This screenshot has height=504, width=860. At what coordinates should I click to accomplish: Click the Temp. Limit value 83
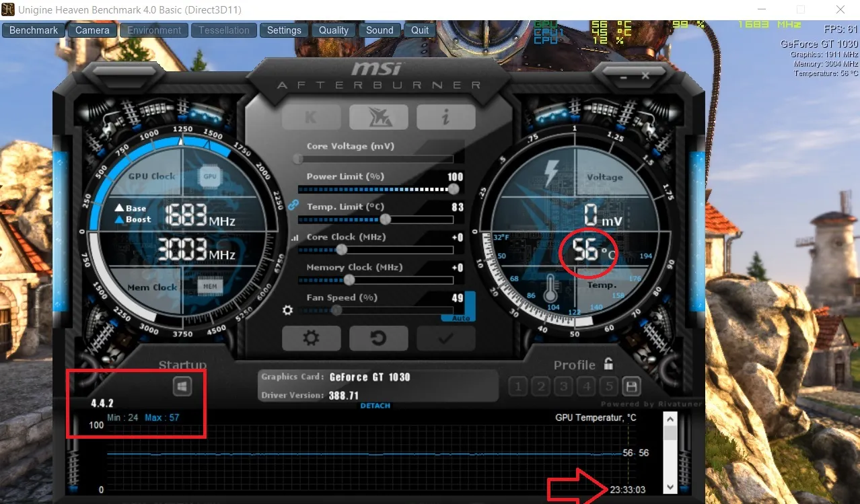(x=458, y=207)
